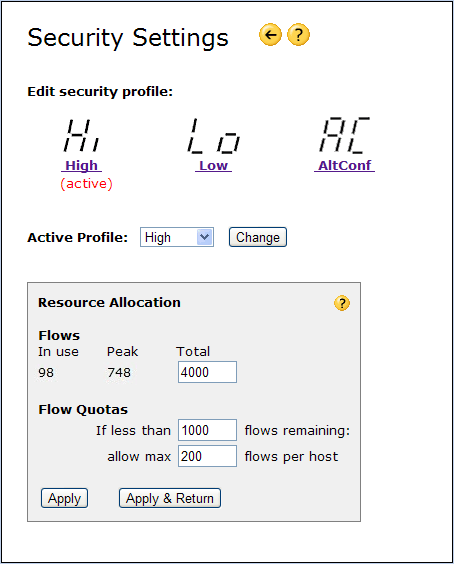This screenshot has height=564, width=454.
Task: Click the Hi segmented display icon
Action: tap(81, 135)
